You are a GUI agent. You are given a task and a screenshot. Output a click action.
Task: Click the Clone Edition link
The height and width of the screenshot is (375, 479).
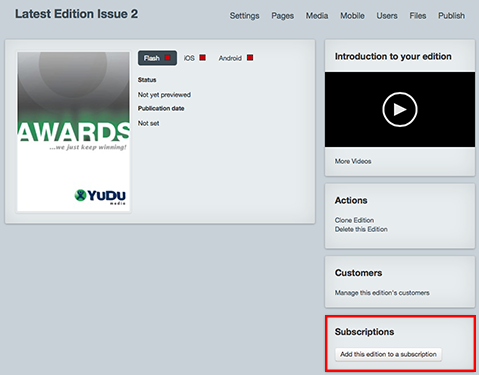(354, 220)
